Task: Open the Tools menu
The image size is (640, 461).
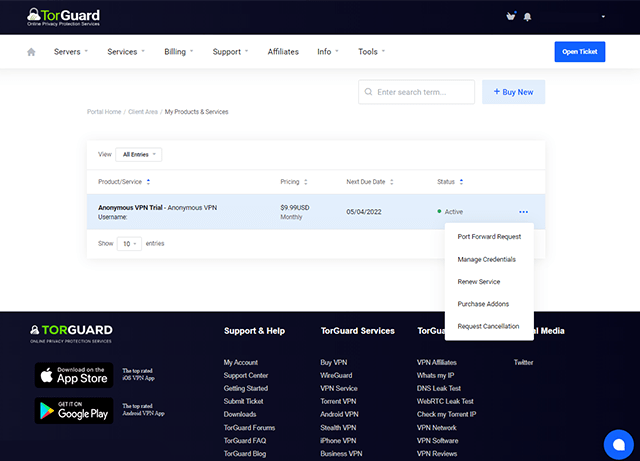Action: click(x=371, y=52)
